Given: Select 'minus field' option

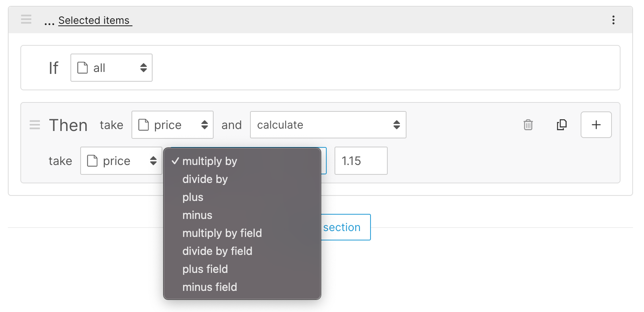Looking at the screenshot, I should (210, 287).
